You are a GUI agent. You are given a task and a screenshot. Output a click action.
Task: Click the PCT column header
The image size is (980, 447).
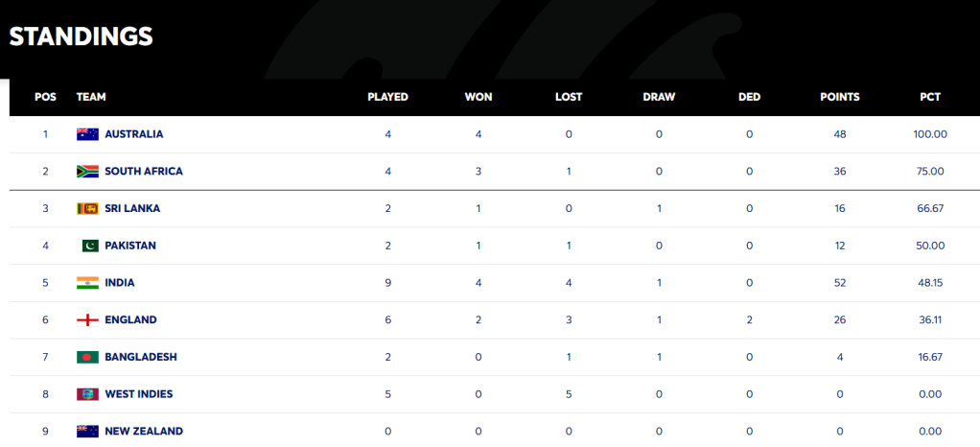pyautogui.click(x=929, y=97)
